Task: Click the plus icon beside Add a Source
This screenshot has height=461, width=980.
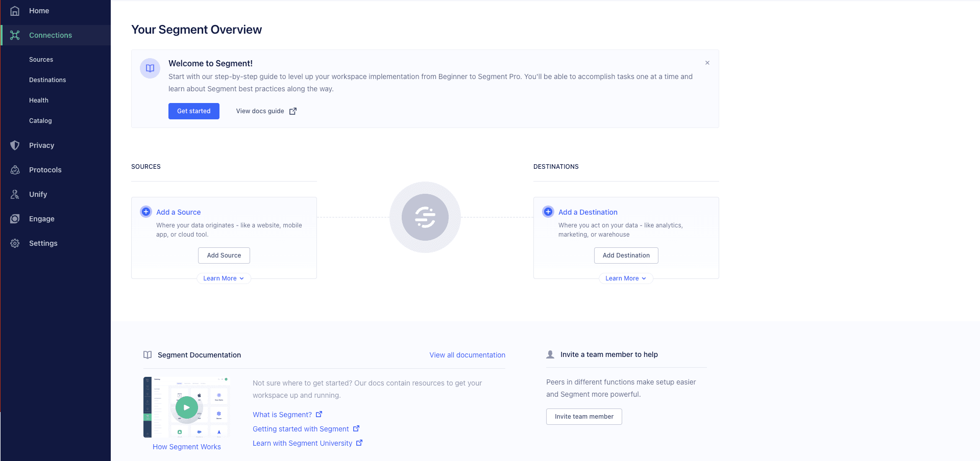Action: (146, 212)
